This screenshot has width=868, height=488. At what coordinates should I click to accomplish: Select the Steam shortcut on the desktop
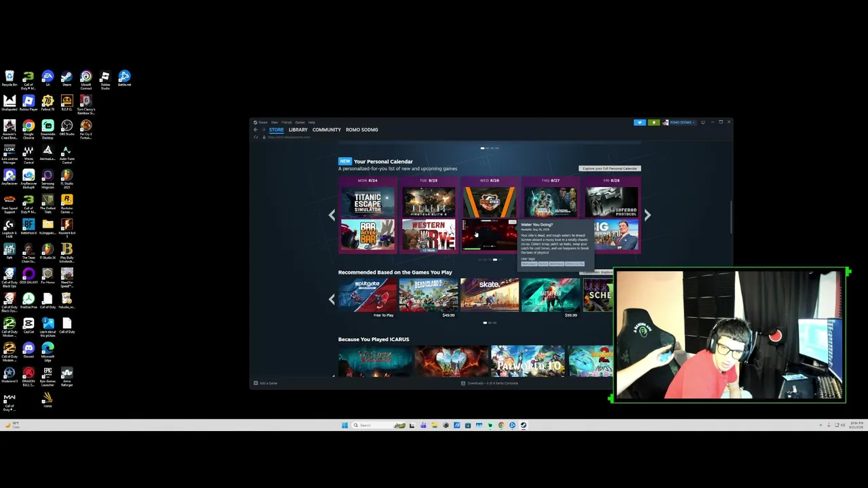(66, 79)
